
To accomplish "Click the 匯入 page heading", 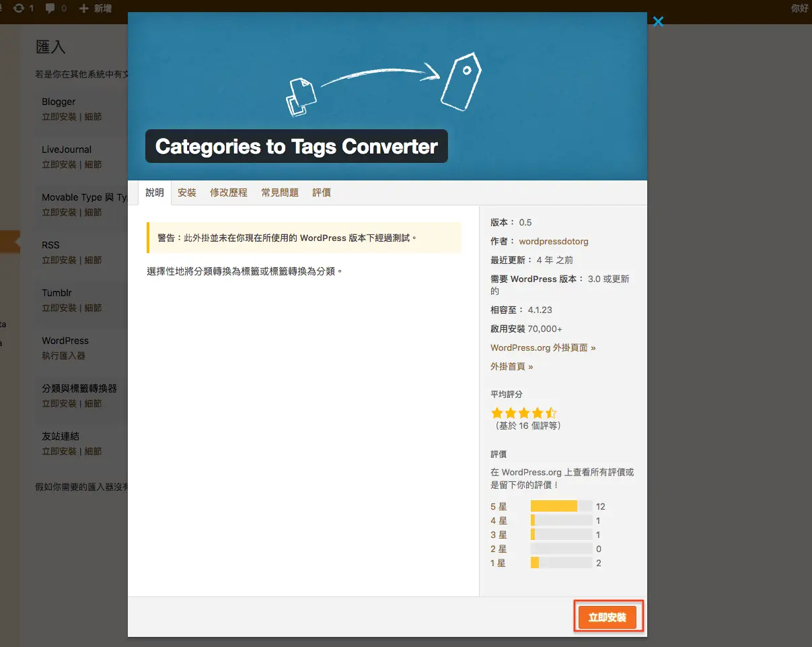I will 50,47.
